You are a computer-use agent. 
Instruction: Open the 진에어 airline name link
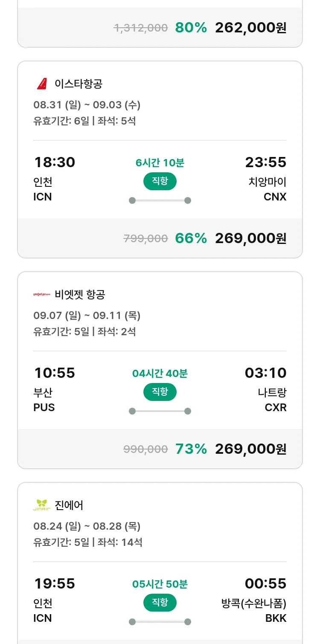[69, 505]
